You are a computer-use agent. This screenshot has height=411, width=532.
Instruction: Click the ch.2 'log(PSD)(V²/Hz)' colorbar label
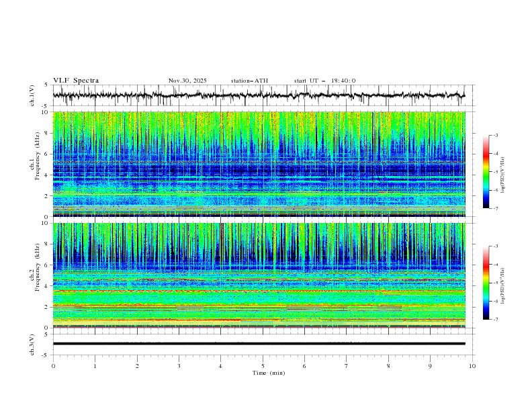(x=502, y=286)
